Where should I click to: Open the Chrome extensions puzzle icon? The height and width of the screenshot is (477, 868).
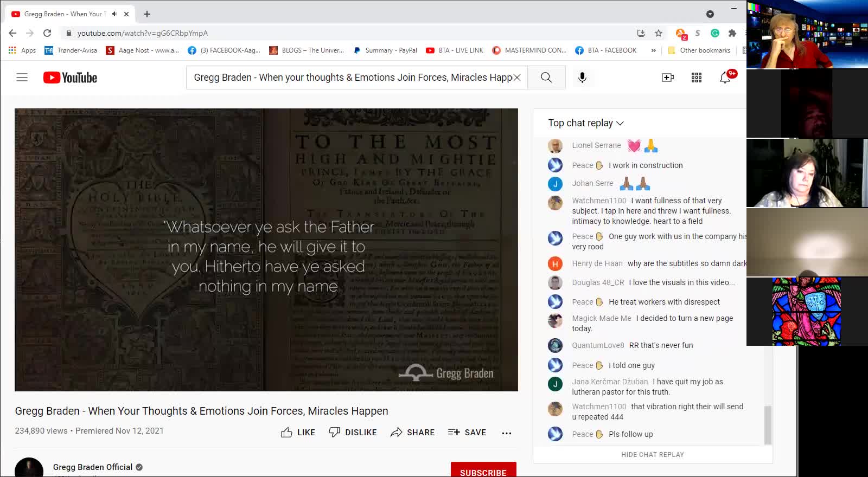click(x=732, y=33)
